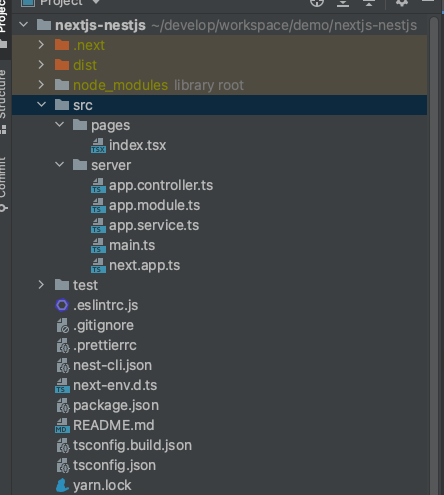Select node_modules library root entry
Image resolution: width=444 pixels, height=495 pixels.
tap(159, 85)
